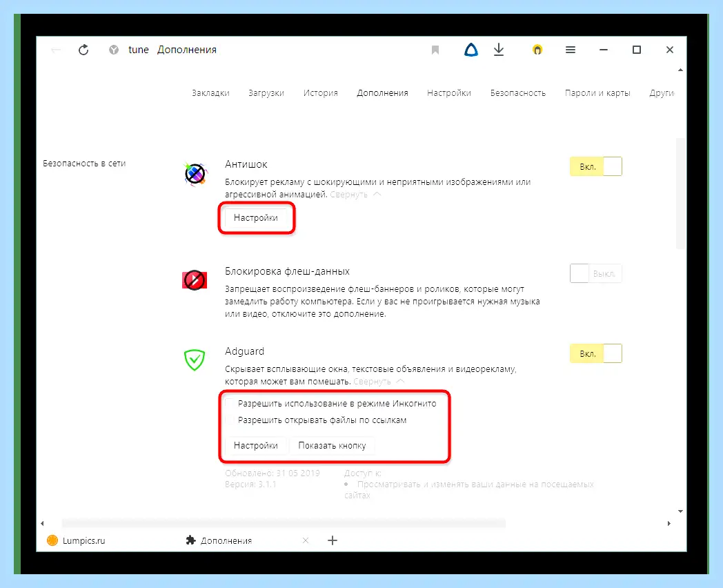
Task: Check Разрешить открывать файлы по ссылкам
Action: coord(230,420)
